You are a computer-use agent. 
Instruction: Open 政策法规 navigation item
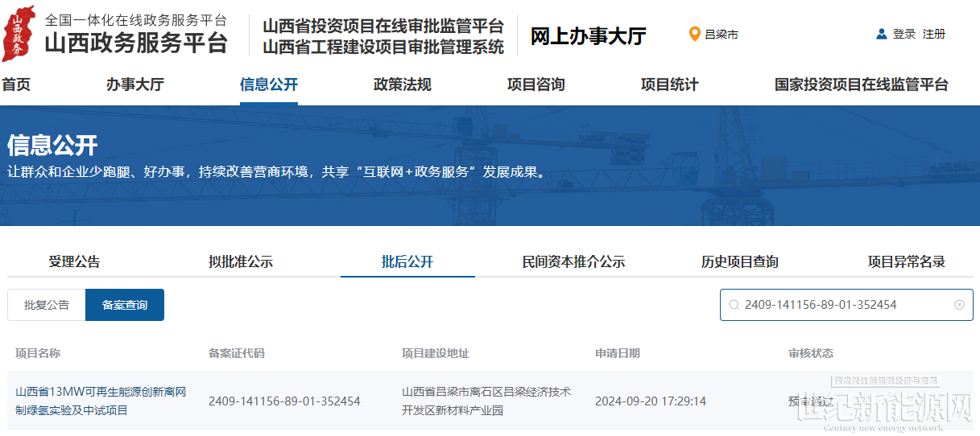(402, 84)
